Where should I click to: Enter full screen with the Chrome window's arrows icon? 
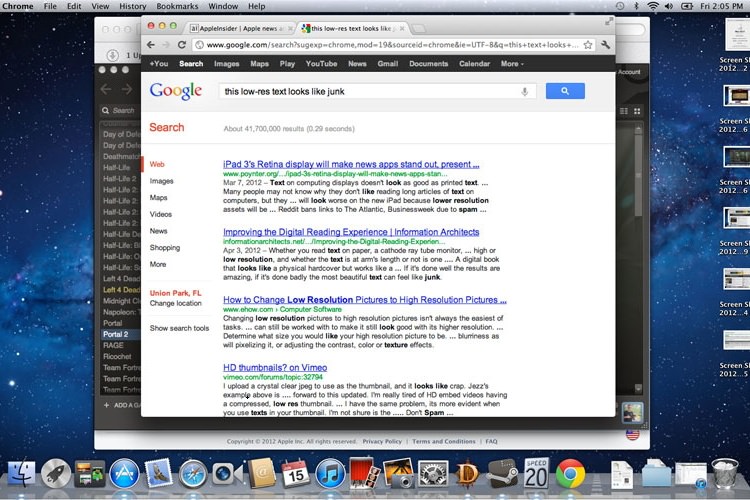(x=609, y=22)
